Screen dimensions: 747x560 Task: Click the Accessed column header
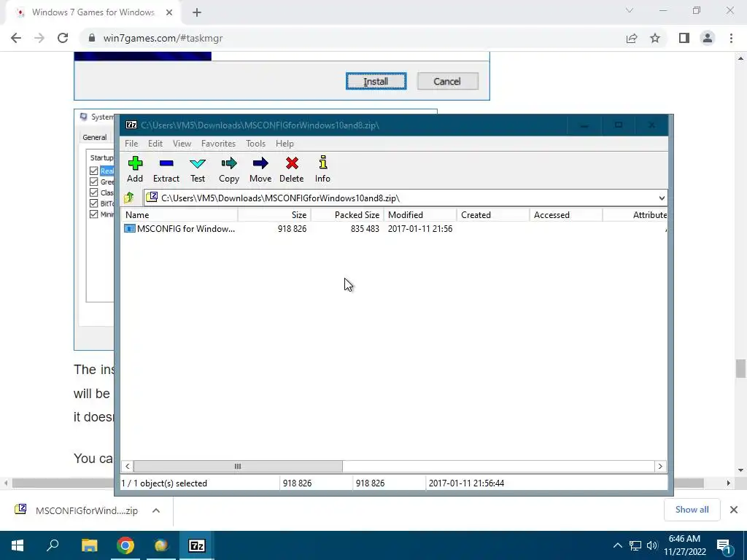[x=566, y=215]
